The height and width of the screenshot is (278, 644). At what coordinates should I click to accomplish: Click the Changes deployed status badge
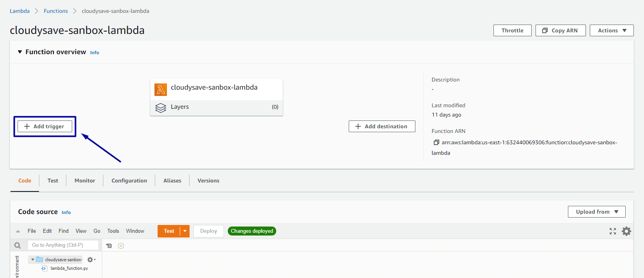tap(252, 231)
